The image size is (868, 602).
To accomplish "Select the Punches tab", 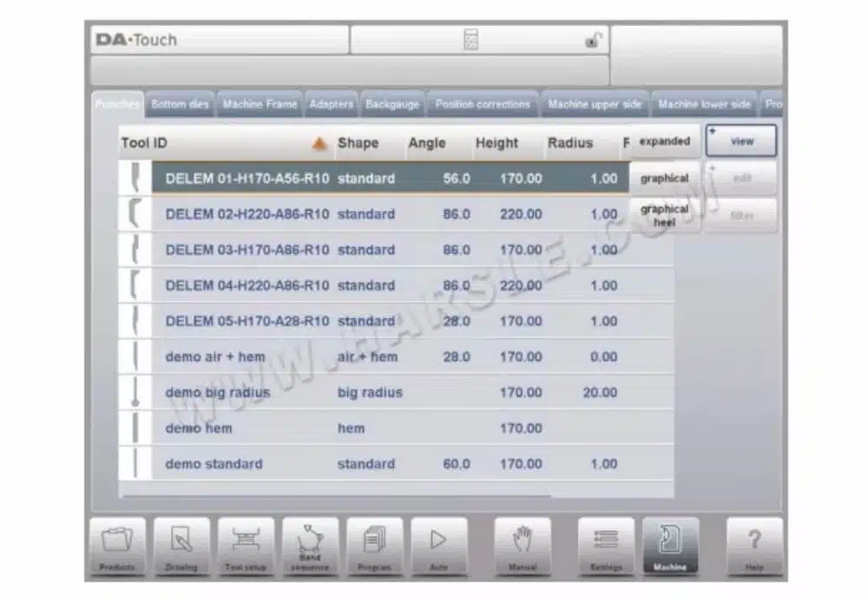I will [117, 104].
